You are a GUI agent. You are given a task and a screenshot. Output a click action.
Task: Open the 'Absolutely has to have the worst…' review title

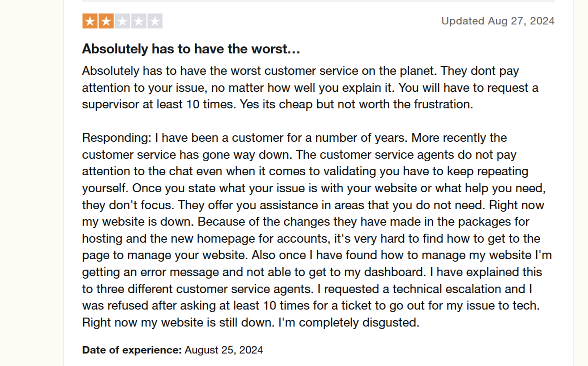point(190,49)
